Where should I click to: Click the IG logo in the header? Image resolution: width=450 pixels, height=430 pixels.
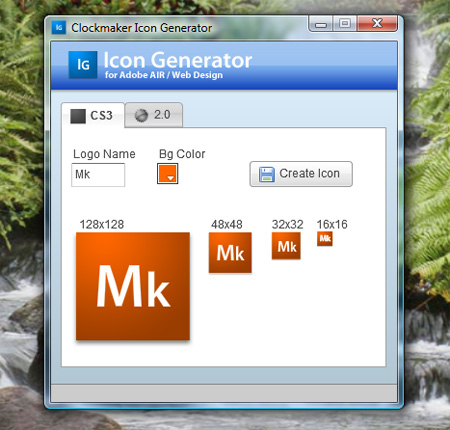point(83,65)
